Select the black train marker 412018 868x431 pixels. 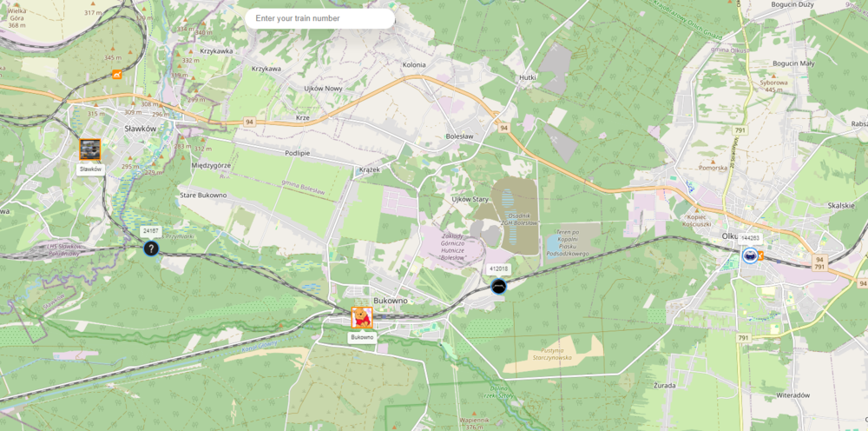(498, 286)
